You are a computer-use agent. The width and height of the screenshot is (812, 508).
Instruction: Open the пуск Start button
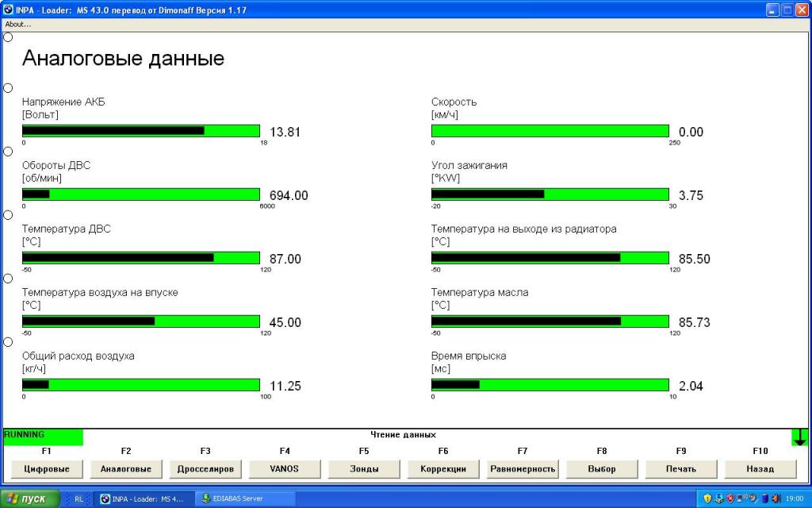30,498
